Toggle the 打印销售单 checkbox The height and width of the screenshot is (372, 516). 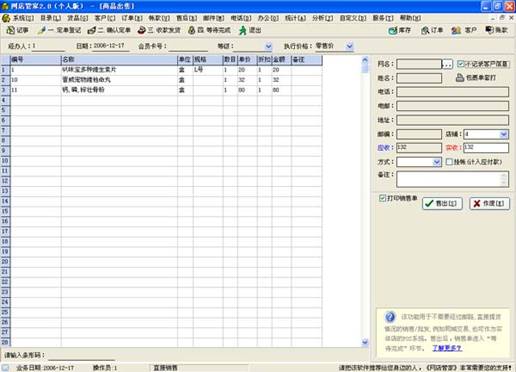pyautogui.click(x=382, y=198)
